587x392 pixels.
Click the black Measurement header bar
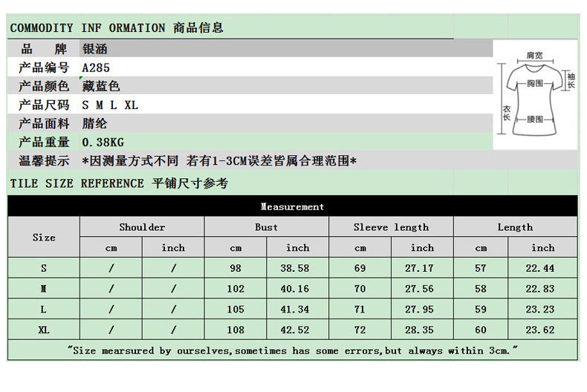click(292, 206)
